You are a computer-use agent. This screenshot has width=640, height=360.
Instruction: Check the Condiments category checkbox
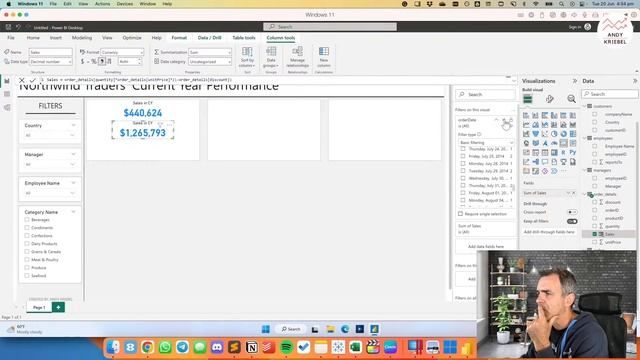point(27,228)
